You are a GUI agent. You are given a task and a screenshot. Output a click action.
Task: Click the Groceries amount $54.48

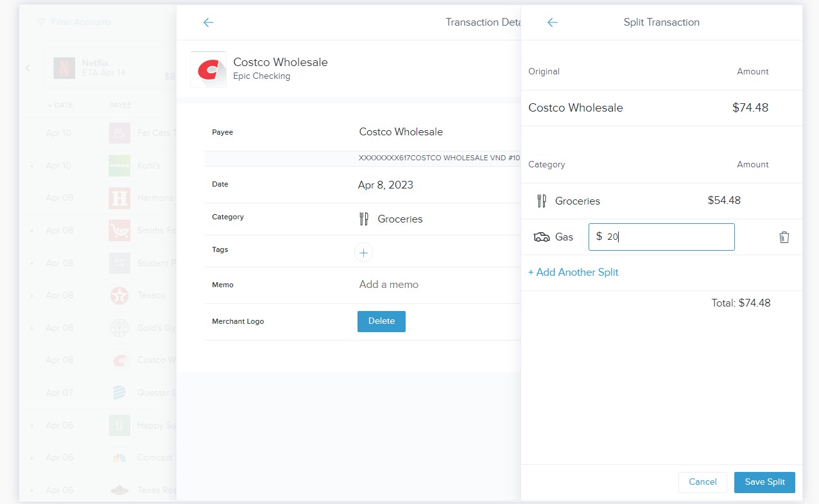(x=724, y=201)
